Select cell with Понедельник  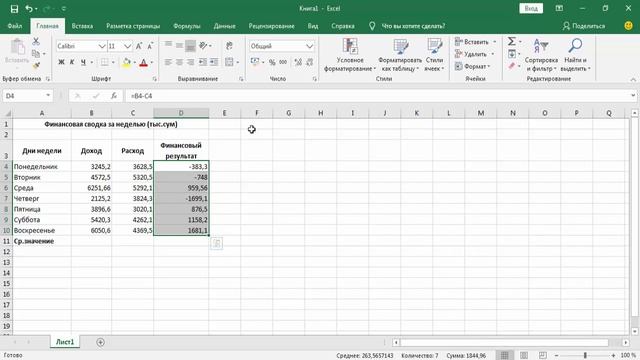tap(42, 167)
